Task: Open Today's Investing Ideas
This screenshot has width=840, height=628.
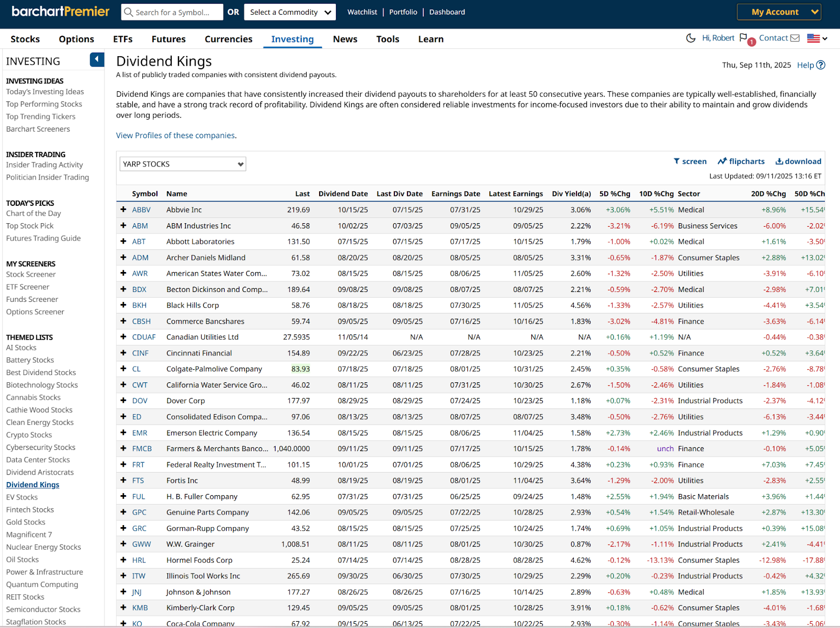Action: coord(45,91)
